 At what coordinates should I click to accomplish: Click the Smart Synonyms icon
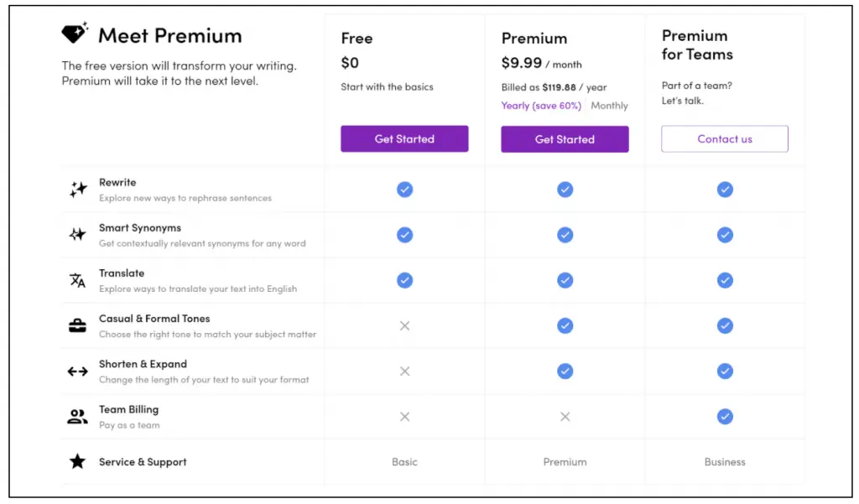click(x=78, y=235)
